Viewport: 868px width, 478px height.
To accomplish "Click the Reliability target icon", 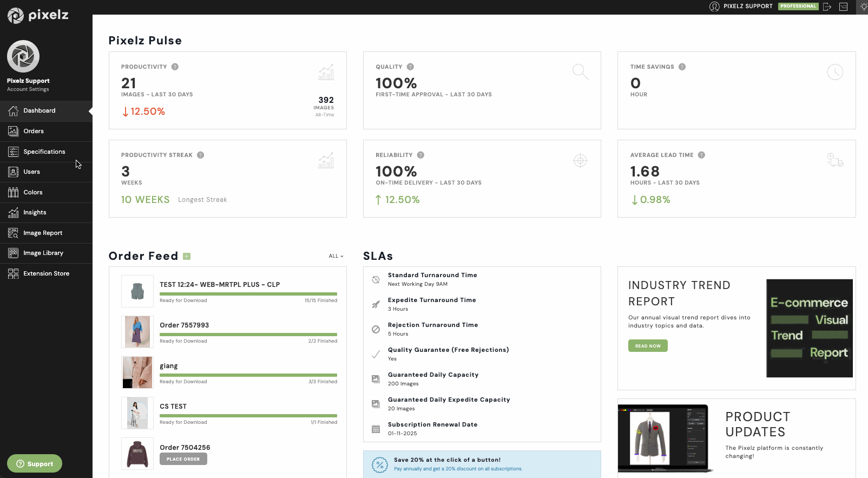I will coord(580,161).
